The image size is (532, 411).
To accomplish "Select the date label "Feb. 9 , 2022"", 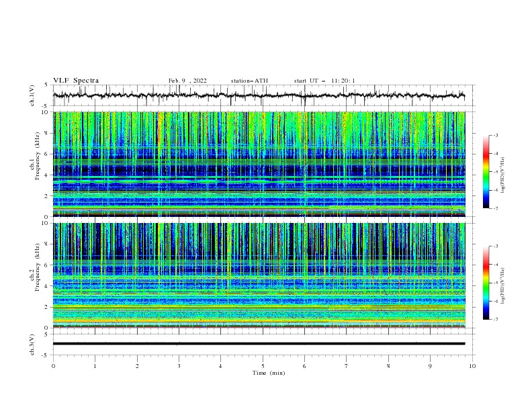I will (187, 81).
